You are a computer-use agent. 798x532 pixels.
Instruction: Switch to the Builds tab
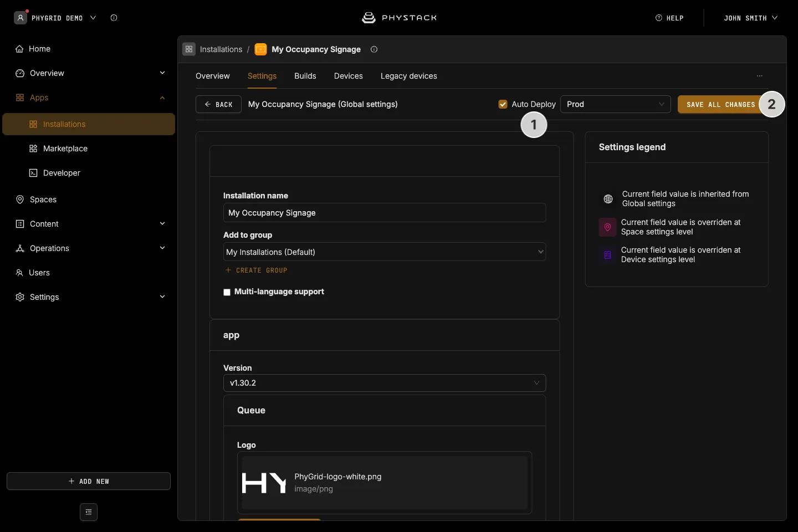(x=305, y=76)
